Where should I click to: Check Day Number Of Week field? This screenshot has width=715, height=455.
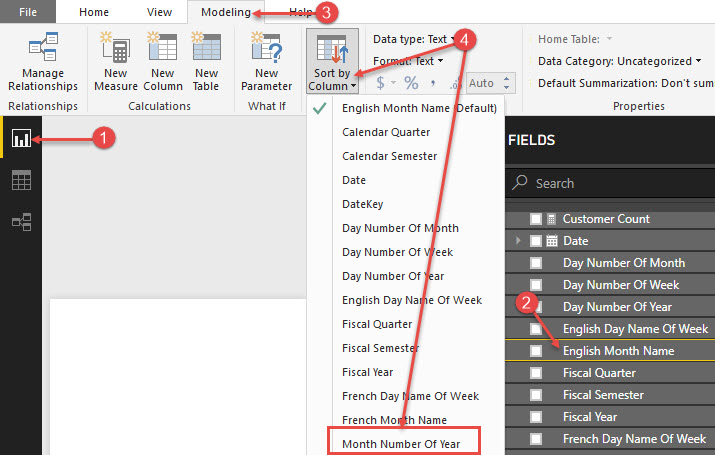(x=536, y=285)
